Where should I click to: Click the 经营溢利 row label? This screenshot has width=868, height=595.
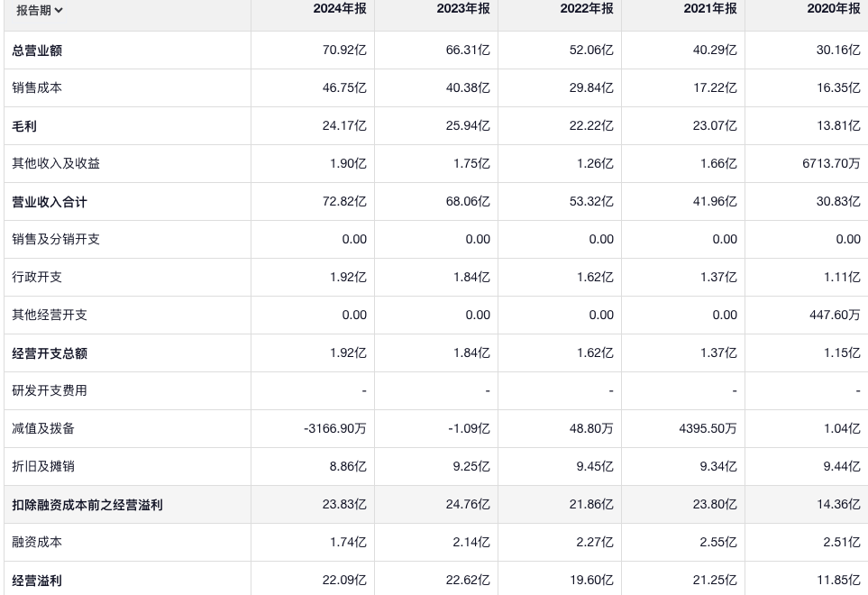(37, 581)
